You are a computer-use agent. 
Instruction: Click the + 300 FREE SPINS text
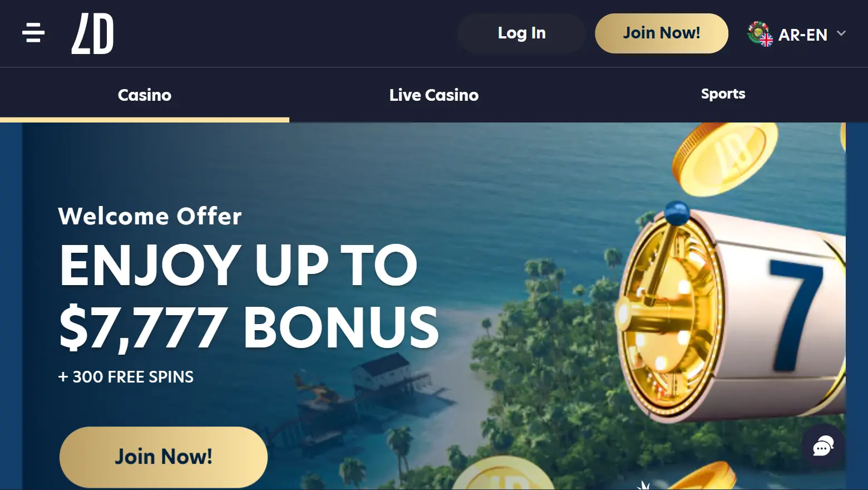coord(126,377)
